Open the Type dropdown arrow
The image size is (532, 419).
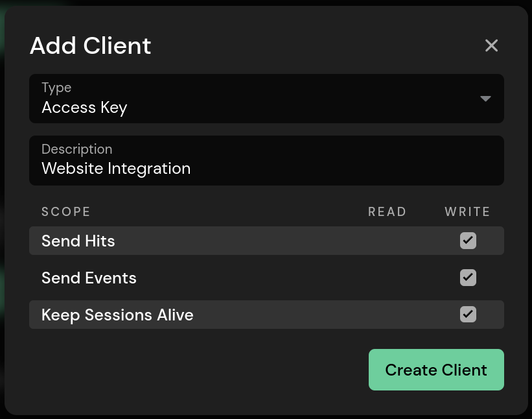(x=485, y=99)
